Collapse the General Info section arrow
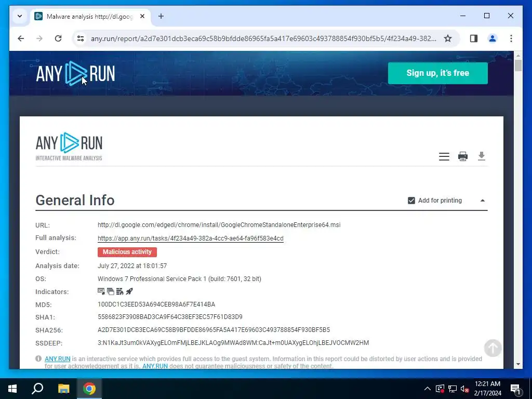Image resolution: width=532 pixels, height=399 pixels. pos(483,201)
